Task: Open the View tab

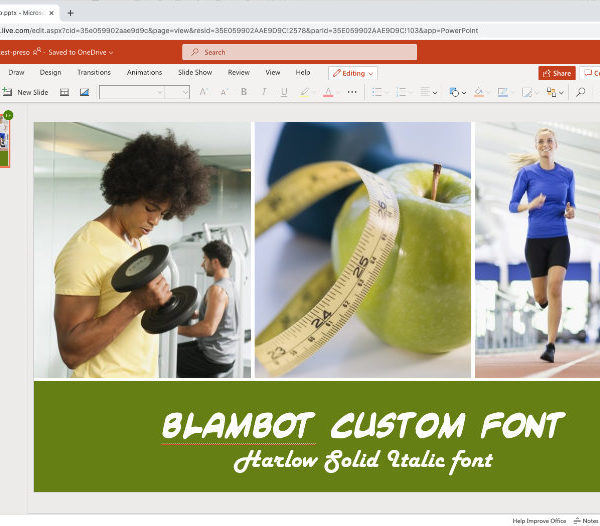Action: [273, 72]
